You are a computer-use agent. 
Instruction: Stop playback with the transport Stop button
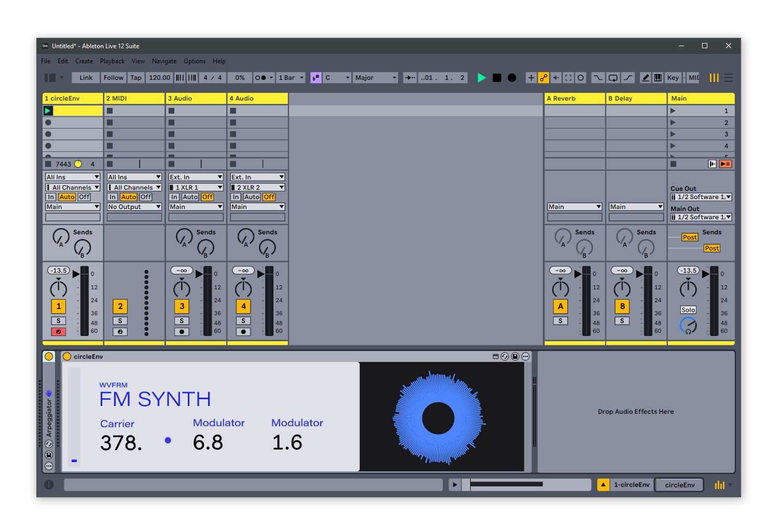tap(497, 78)
